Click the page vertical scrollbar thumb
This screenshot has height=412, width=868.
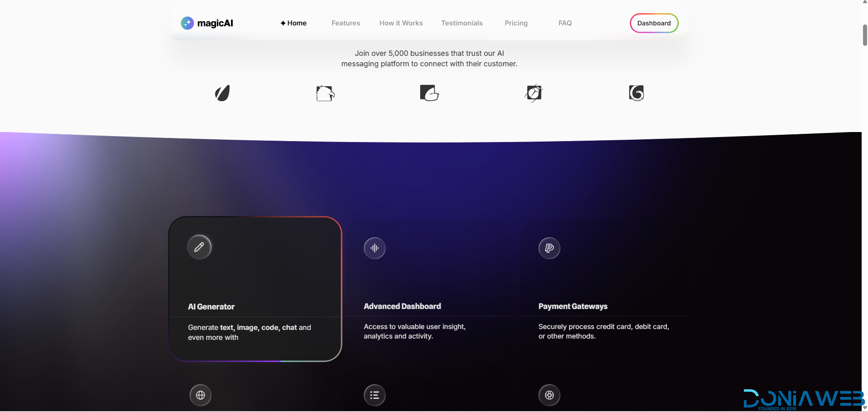point(865,35)
